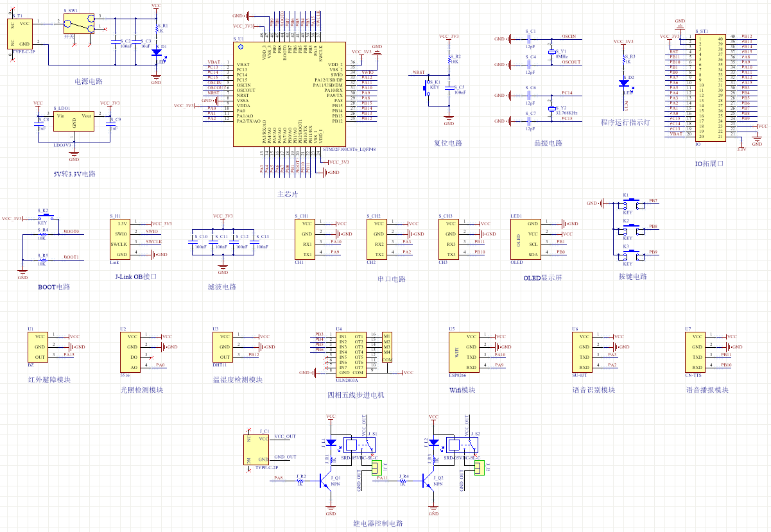Select the STM32F103C8T6 main chip U1
Image resolution: width=771 pixels, height=532 pixels.
288,94
